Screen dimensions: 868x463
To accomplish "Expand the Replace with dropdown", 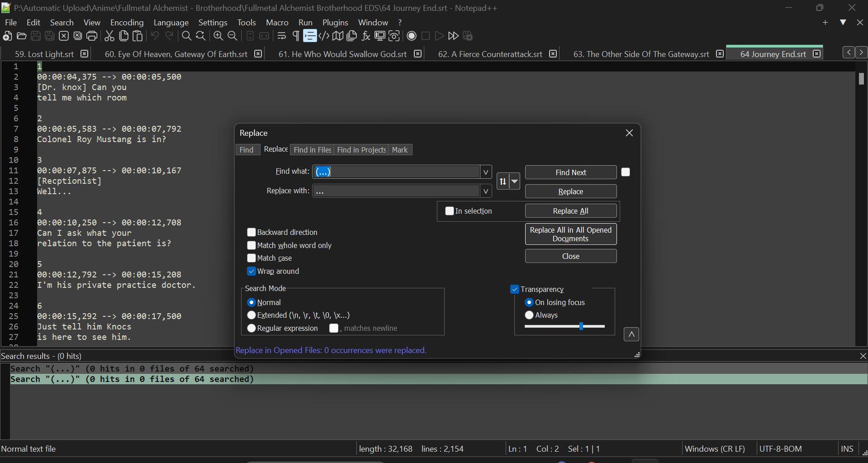I will click(x=485, y=191).
